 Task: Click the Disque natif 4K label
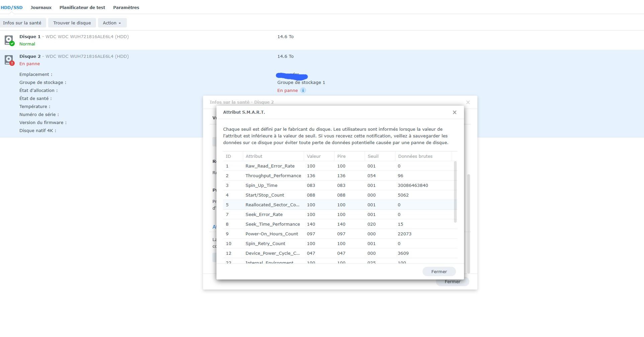click(x=38, y=130)
